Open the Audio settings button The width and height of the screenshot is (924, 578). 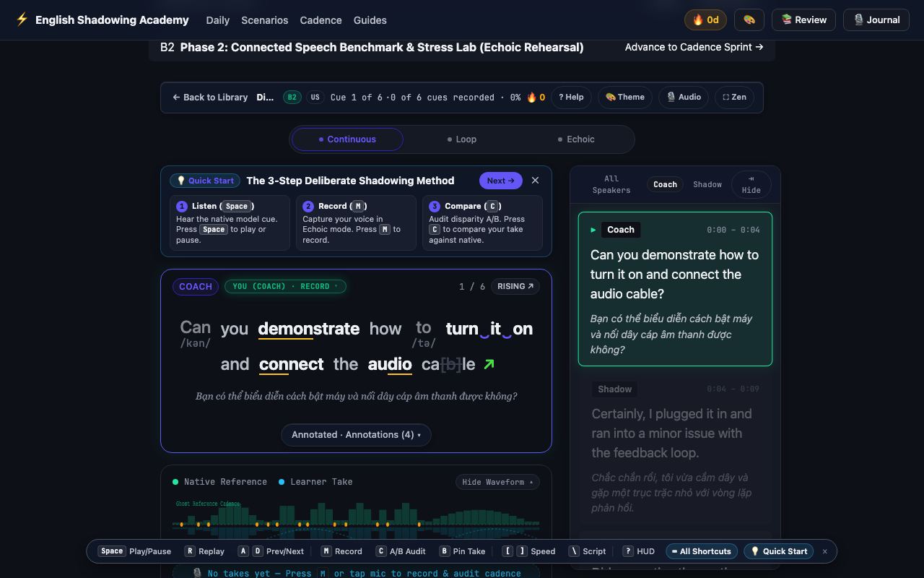(x=684, y=98)
